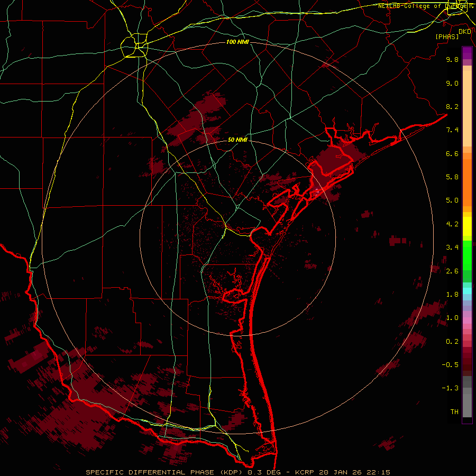Viewport: 476px width, 476px height.
Task: Click the "7.4" scale value
Action: coord(452,130)
